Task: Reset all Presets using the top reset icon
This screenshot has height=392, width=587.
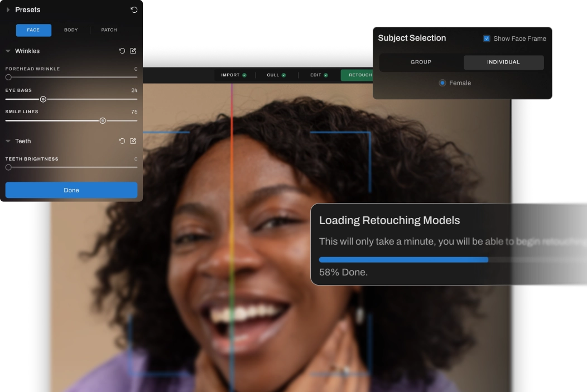Action: pos(133,9)
